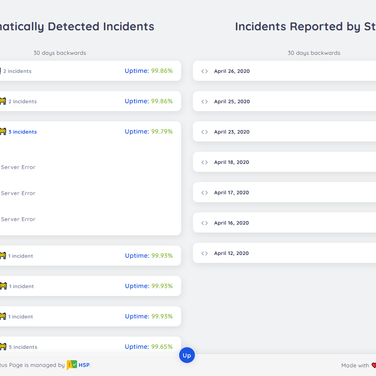Click the Incidents Reported heading
The width and height of the screenshot is (376, 376).
pos(305,26)
